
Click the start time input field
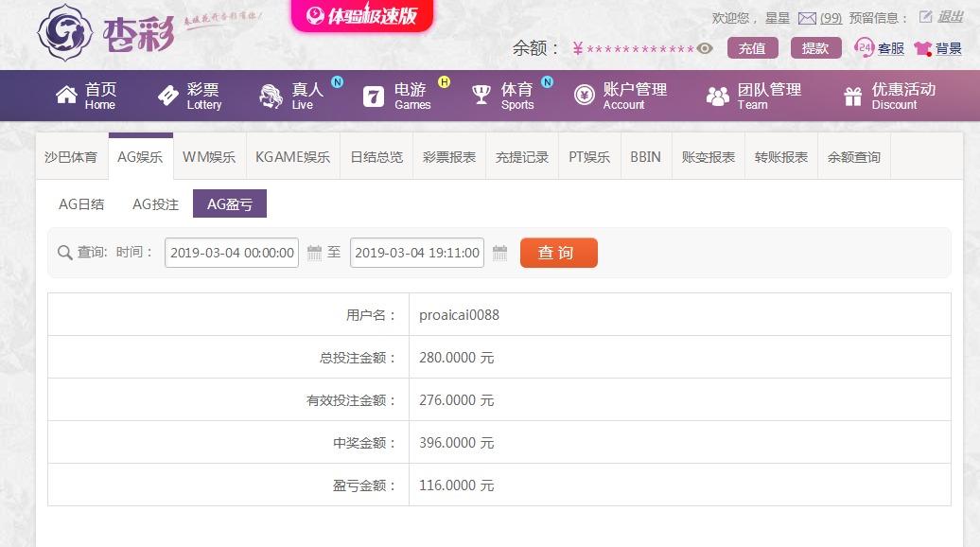[232, 253]
